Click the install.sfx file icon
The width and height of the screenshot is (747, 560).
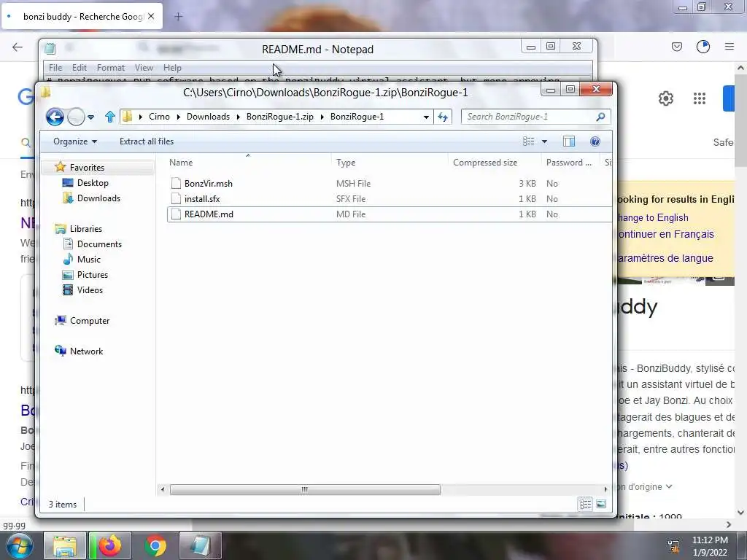[176, 199]
